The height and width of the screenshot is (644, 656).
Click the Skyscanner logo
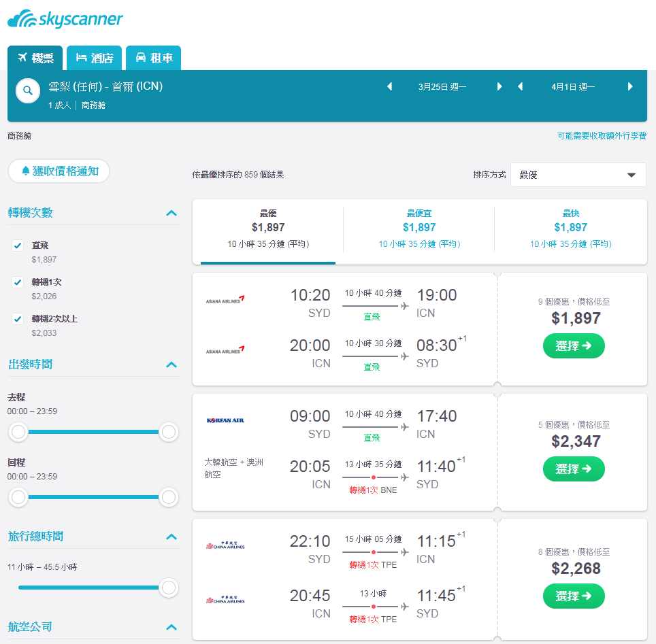pos(65,19)
